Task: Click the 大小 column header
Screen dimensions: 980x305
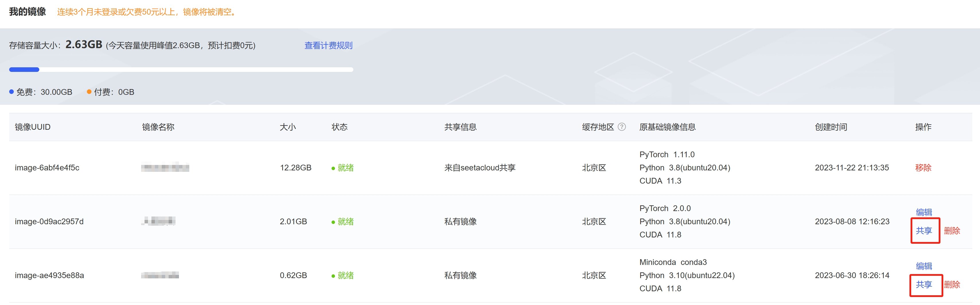Action: click(288, 127)
